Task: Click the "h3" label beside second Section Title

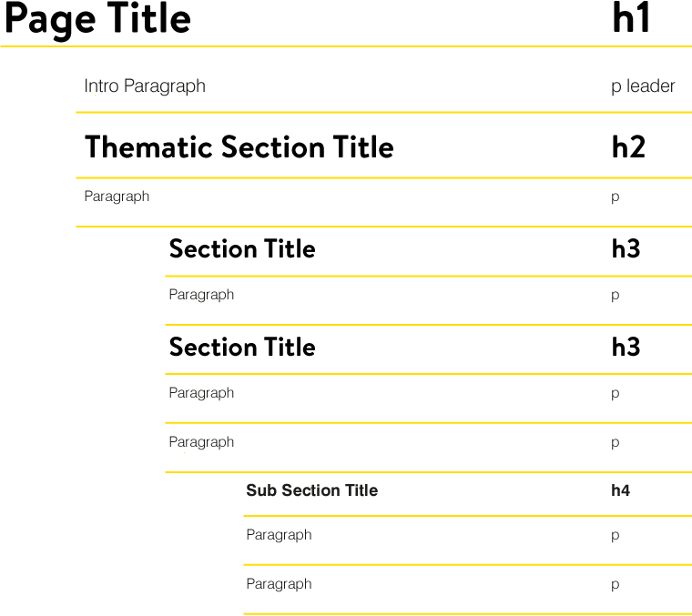Action: coord(626,348)
